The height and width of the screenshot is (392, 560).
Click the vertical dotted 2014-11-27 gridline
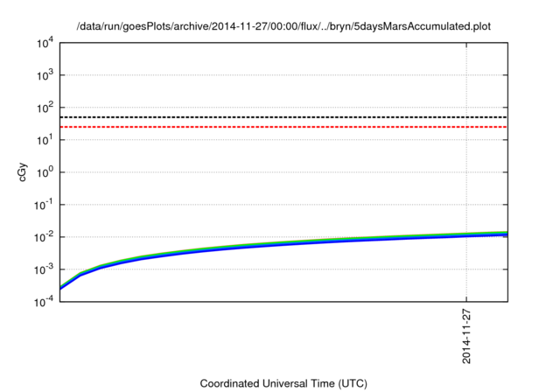coord(466,172)
